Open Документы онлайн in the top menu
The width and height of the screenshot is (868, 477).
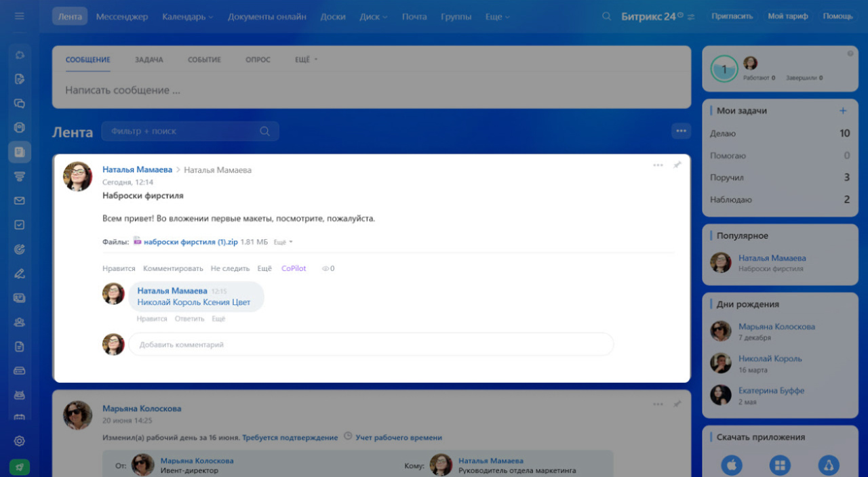[267, 16]
